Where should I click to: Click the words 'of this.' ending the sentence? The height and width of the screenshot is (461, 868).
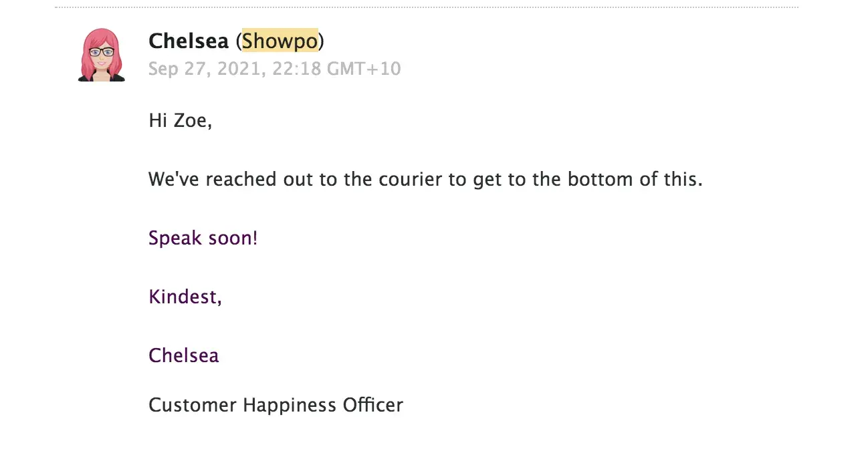[x=673, y=180]
